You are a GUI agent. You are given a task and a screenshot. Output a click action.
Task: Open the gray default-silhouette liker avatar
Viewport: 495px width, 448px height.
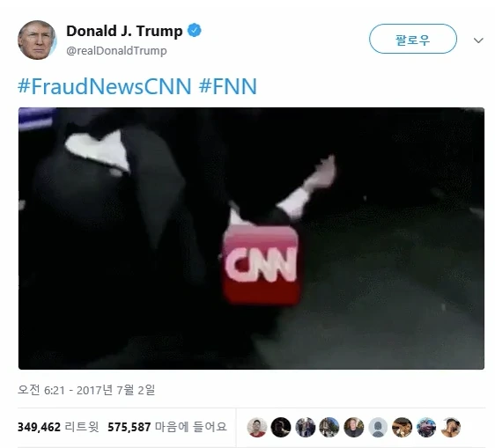pyautogui.click(x=378, y=427)
